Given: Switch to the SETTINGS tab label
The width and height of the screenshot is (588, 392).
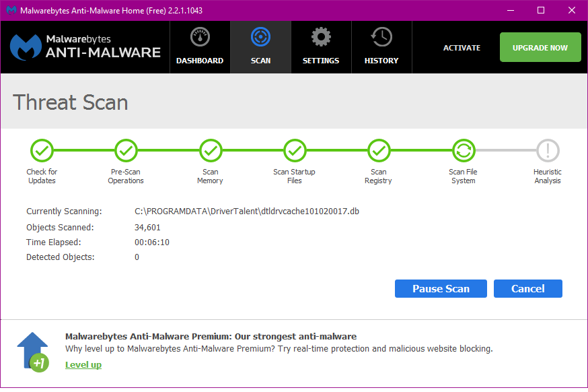Looking at the screenshot, I should pos(321,61).
